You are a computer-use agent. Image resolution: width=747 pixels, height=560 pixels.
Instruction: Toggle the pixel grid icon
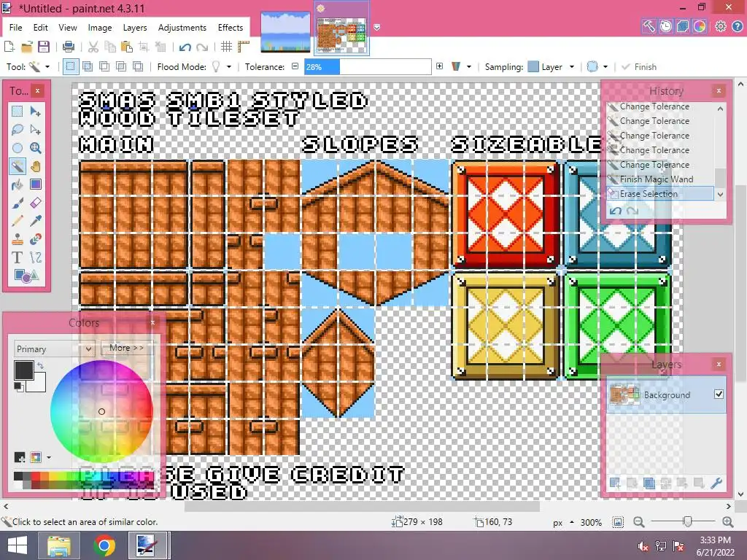(x=226, y=47)
